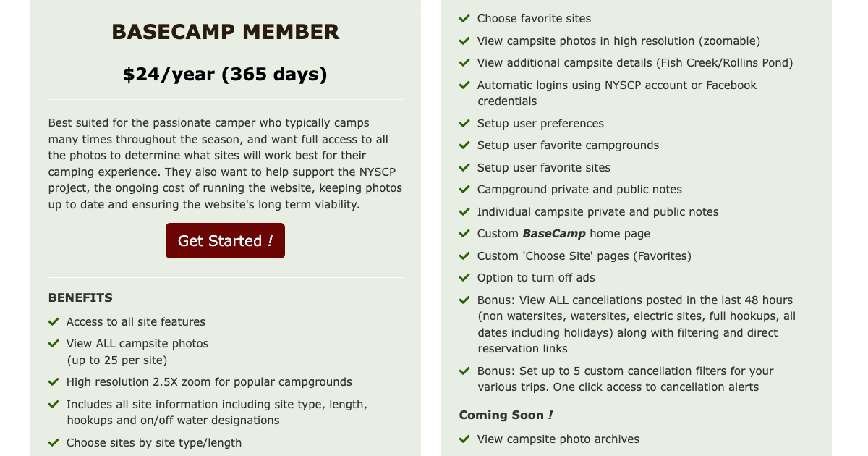Click the '$24/year (365 days)' price text

click(225, 73)
